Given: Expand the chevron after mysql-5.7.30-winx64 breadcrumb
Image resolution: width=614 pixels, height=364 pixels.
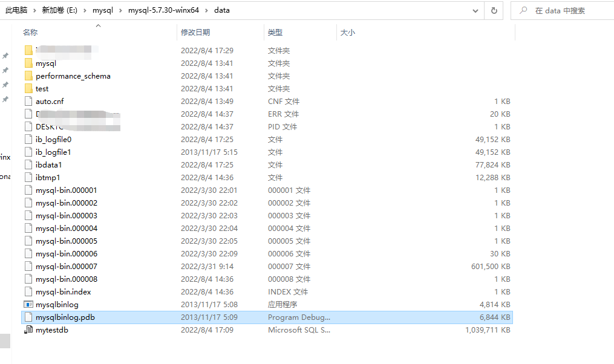Looking at the screenshot, I should [206, 10].
